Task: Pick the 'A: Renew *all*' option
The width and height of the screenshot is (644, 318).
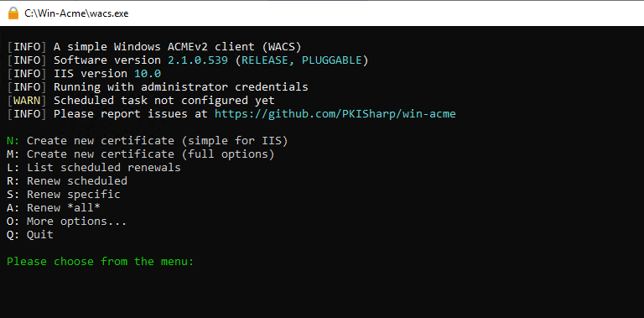Action: pyautogui.click(x=54, y=208)
